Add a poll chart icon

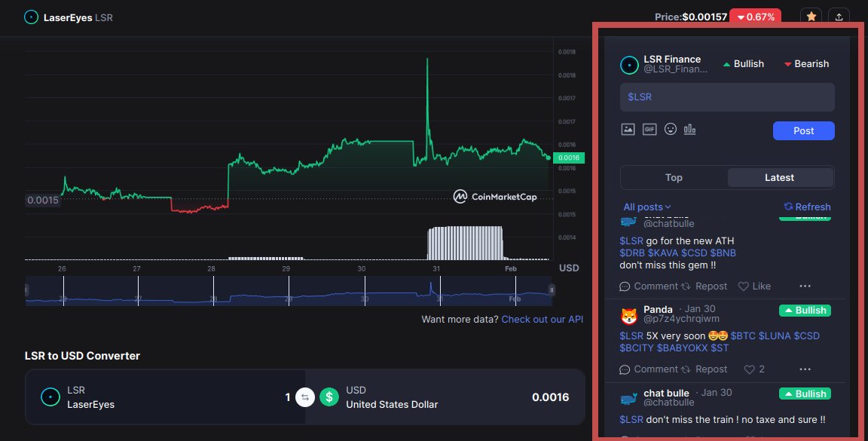coord(689,129)
